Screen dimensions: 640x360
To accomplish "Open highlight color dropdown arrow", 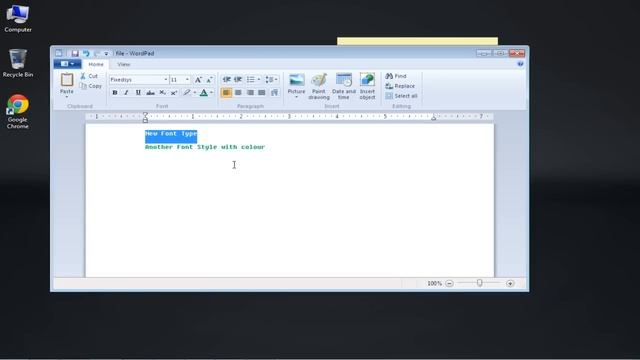I will pos(195,93).
